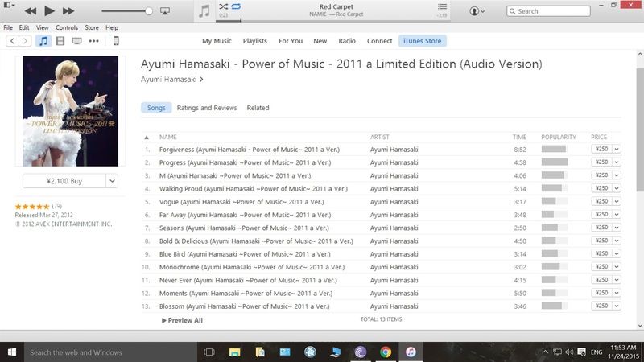Expand album Buy button dropdown arrow

112,181
